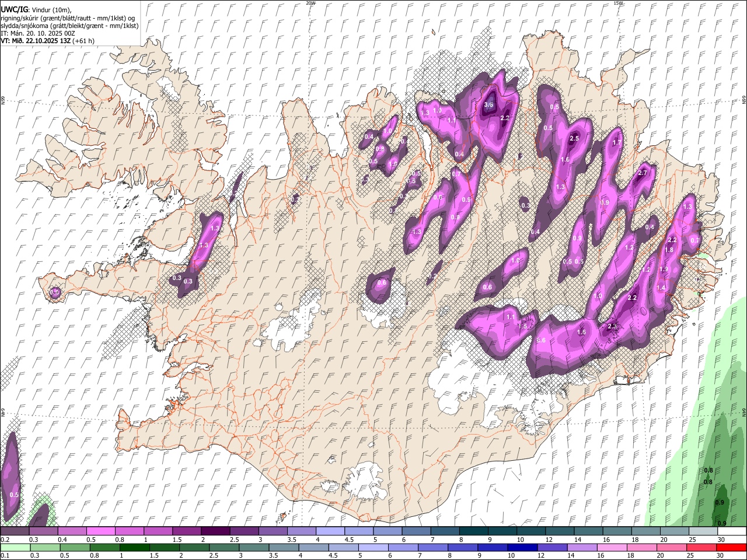Click the darkest purple 2 swatch, upper legend
Viewport: 747px width, 560px height.
(x=215, y=531)
